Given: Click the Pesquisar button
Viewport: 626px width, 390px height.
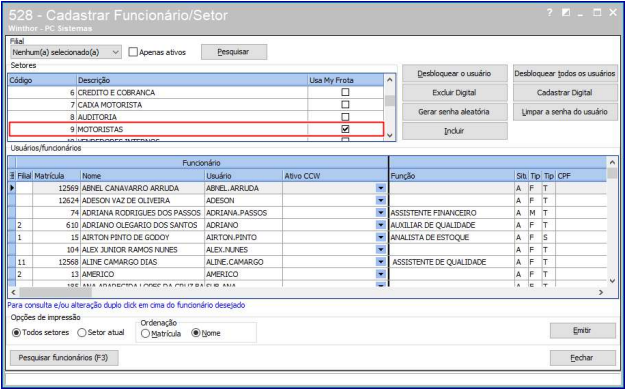Looking at the screenshot, I should (x=234, y=52).
